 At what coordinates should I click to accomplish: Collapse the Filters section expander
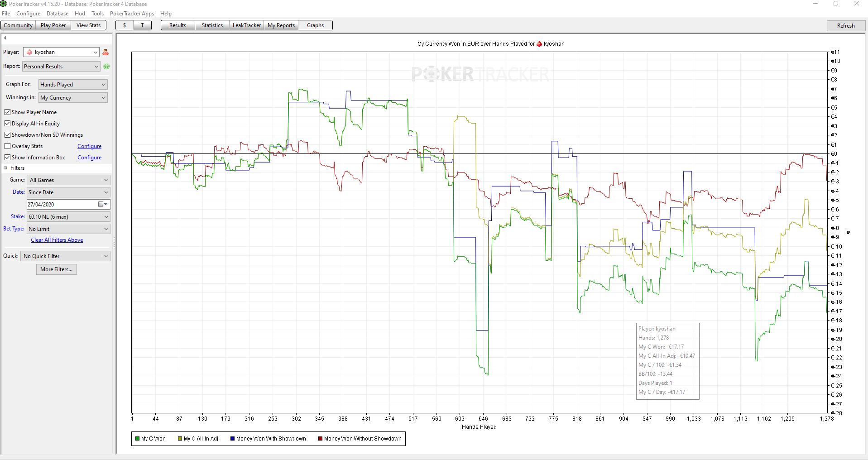coord(5,168)
